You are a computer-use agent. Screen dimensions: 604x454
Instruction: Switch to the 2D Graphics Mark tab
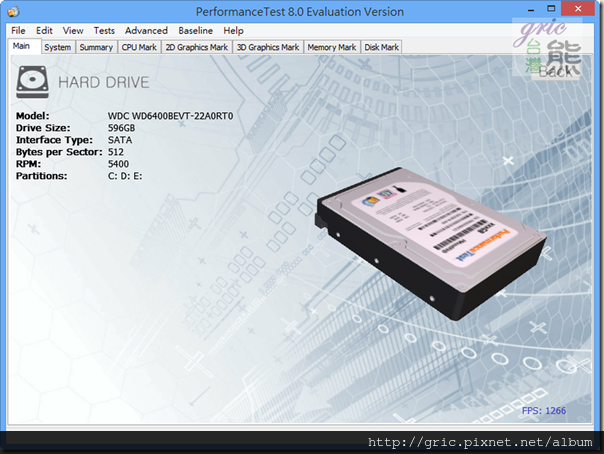196,47
